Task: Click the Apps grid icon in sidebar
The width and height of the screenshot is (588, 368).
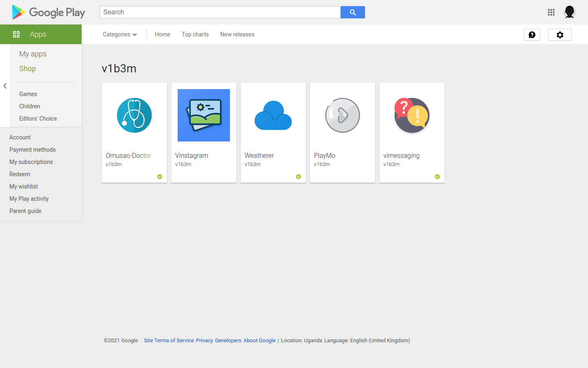Action: coord(16,34)
